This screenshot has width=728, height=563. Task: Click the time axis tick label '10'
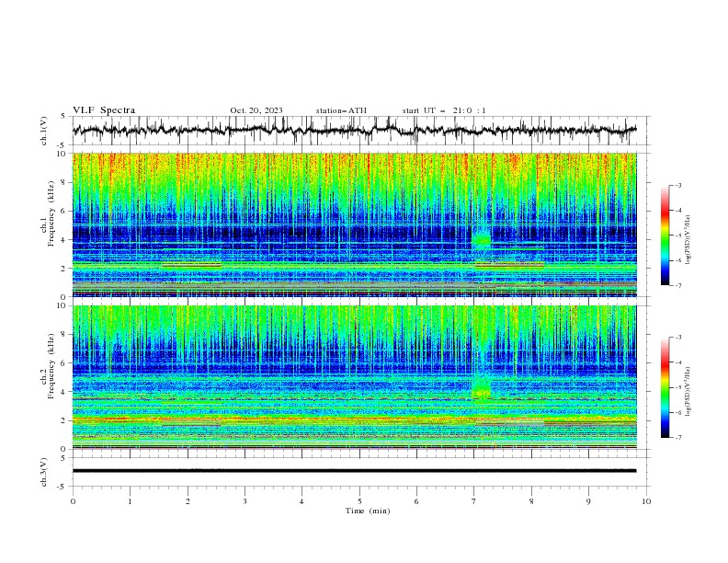click(x=646, y=501)
